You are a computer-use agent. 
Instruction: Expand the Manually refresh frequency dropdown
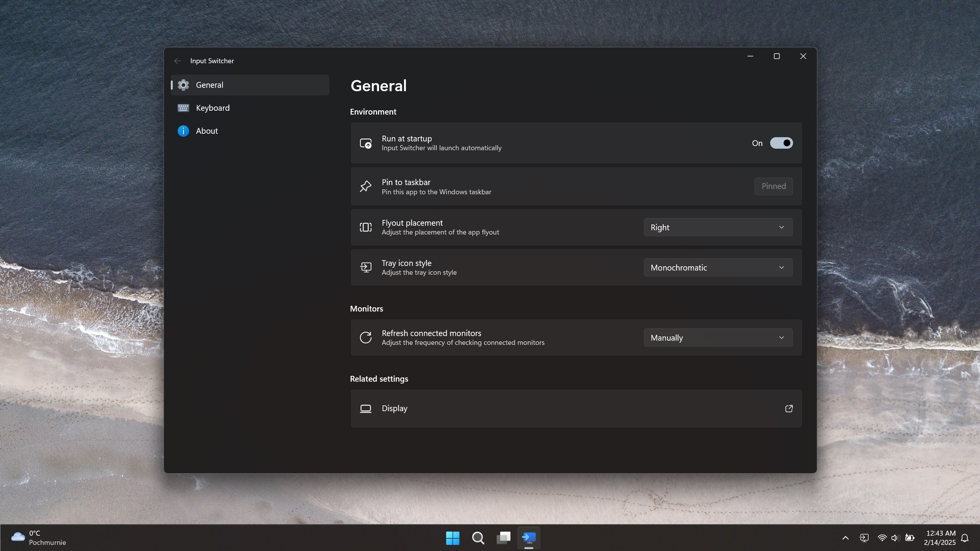pyautogui.click(x=717, y=337)
